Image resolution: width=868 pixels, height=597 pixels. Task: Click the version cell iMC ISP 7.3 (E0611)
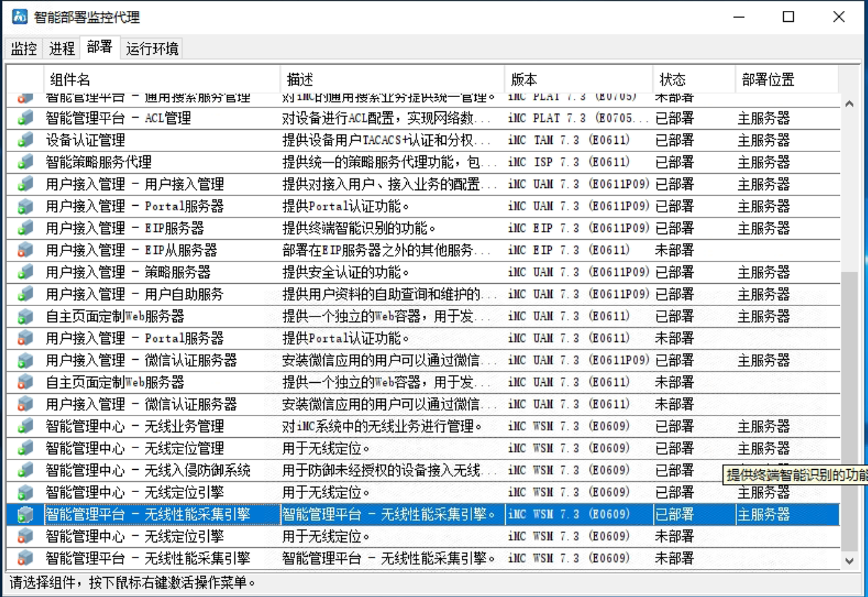569,162
